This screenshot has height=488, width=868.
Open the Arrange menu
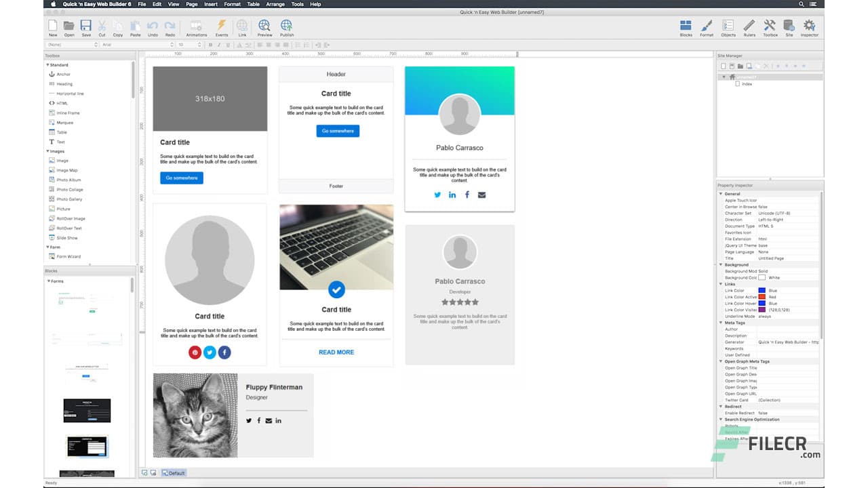(x=275, y=4)
